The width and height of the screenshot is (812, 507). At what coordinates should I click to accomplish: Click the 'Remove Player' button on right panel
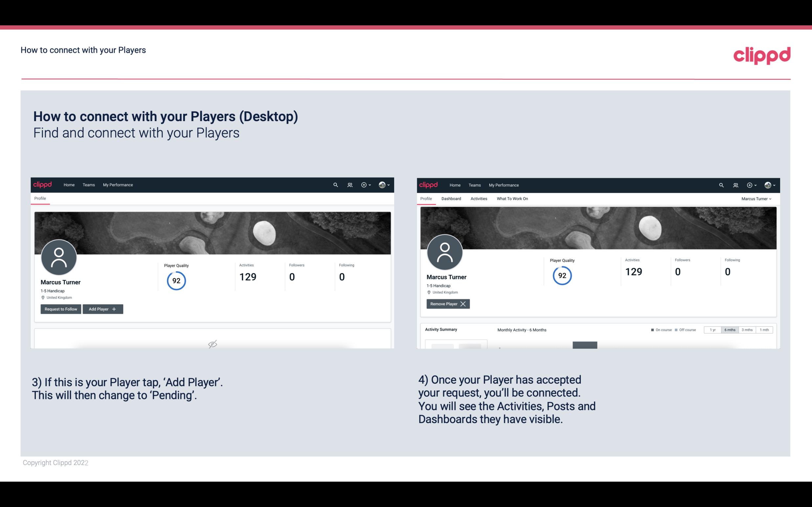tap(447, 304)
